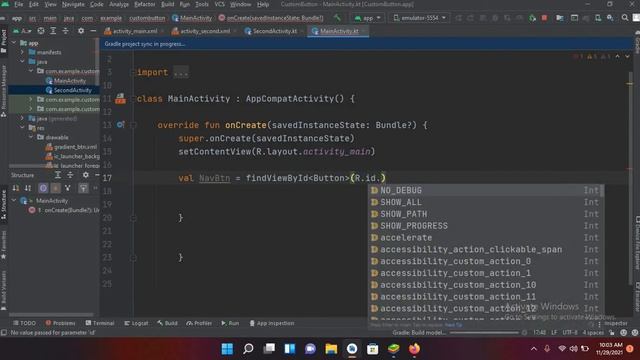
Task: Open the Problems tool window
Action: click(60, 323)
